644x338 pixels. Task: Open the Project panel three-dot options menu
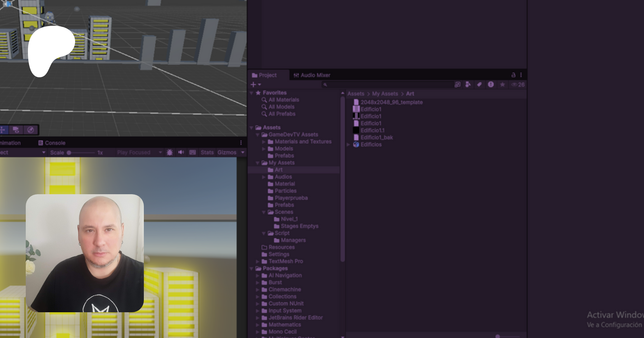pos(521,75)
